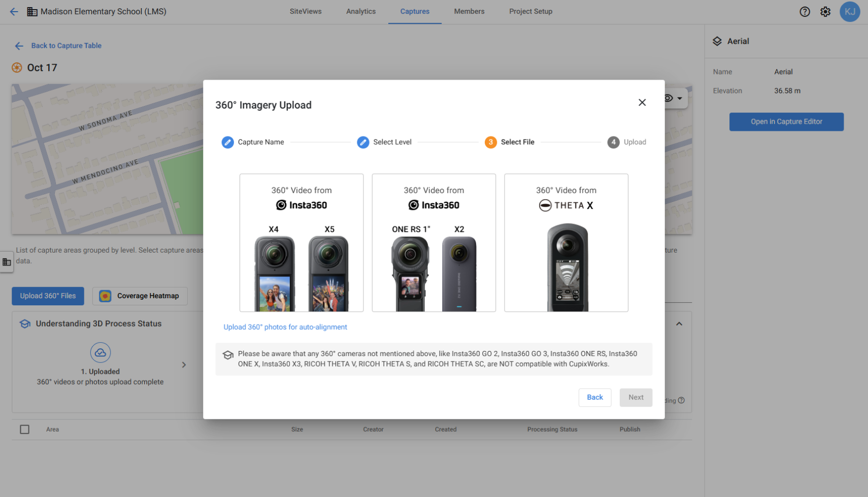The width and height of the screenshot is (868, 497).
Task: Click the Processing Status column header
Action: 552,430
